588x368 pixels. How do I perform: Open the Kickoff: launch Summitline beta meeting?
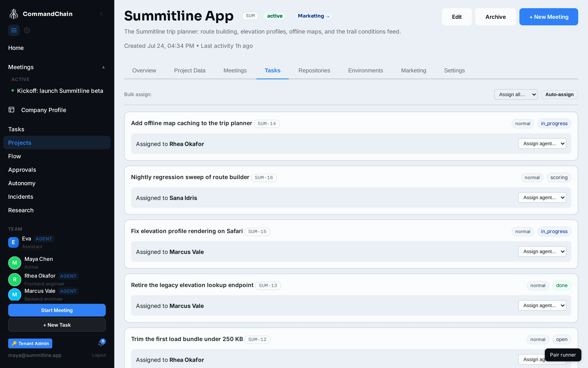(60, 91)
